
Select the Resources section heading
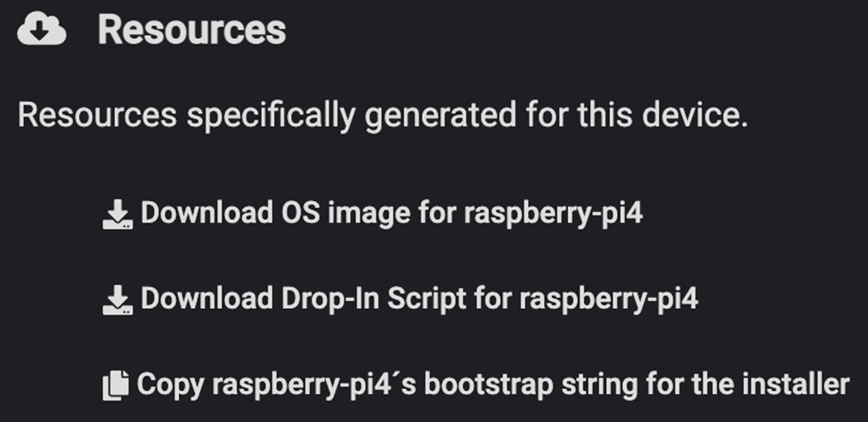pyautogui.click(x=191, y=29)
